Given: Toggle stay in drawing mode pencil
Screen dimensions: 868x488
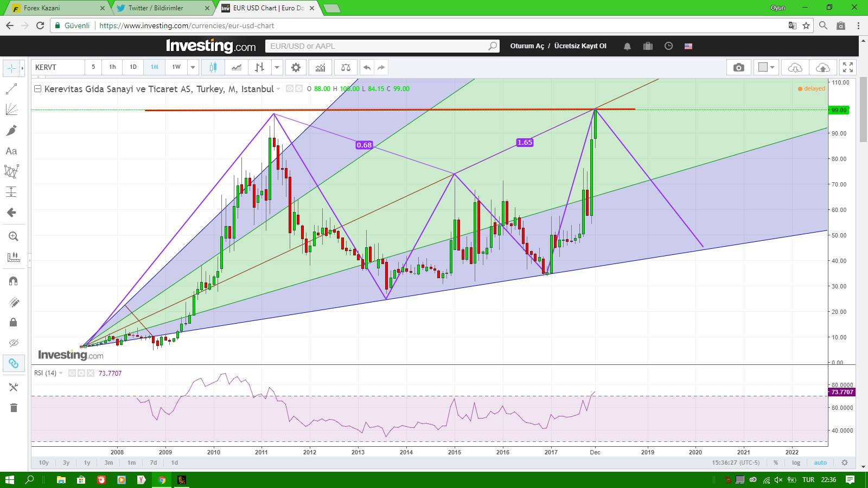Looking at the screenshot, I should [14, 301].
